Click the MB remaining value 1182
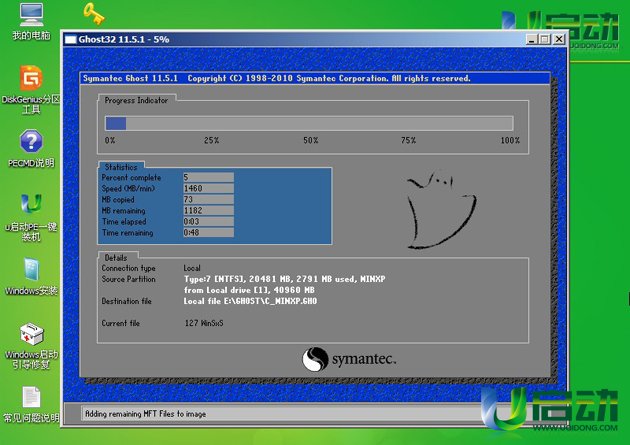Image resolution: width=630 pixels, height=445 pixels. point(209,210)
